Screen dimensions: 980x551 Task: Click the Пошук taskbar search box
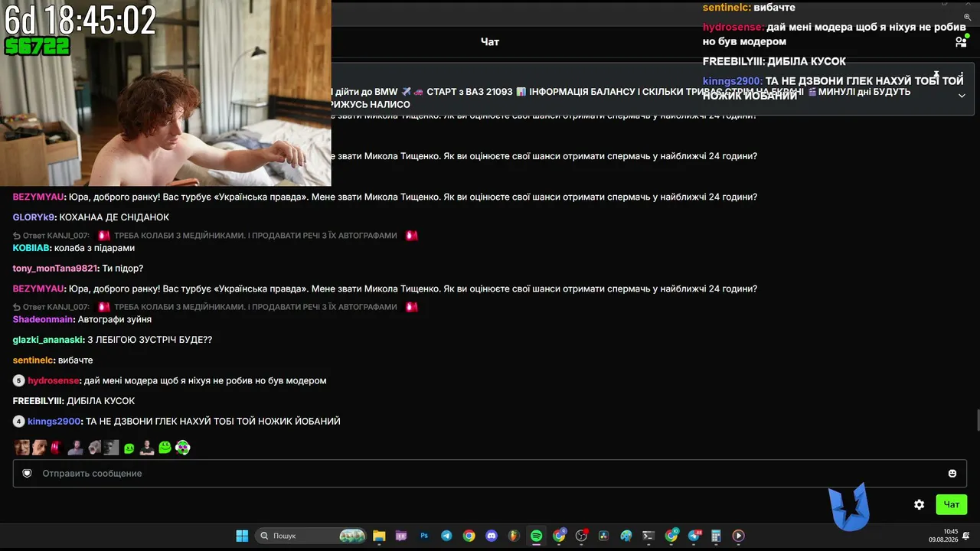click(311, 536)
